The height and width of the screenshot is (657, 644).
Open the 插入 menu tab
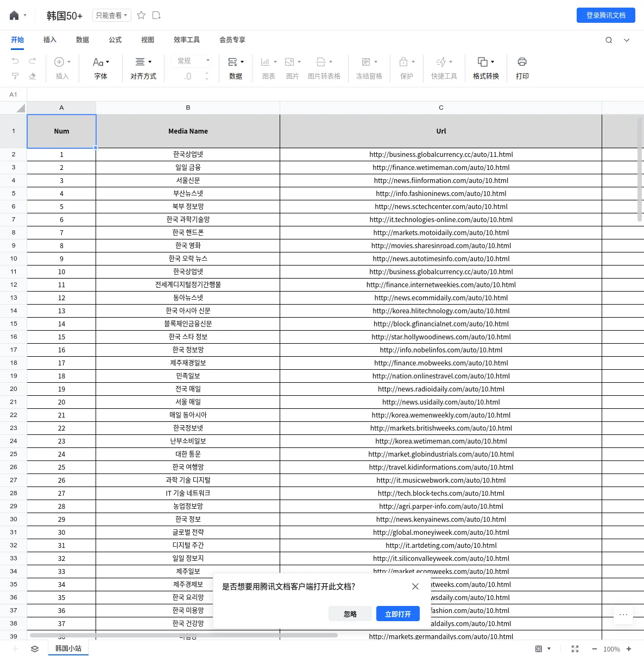coord(50,40)
